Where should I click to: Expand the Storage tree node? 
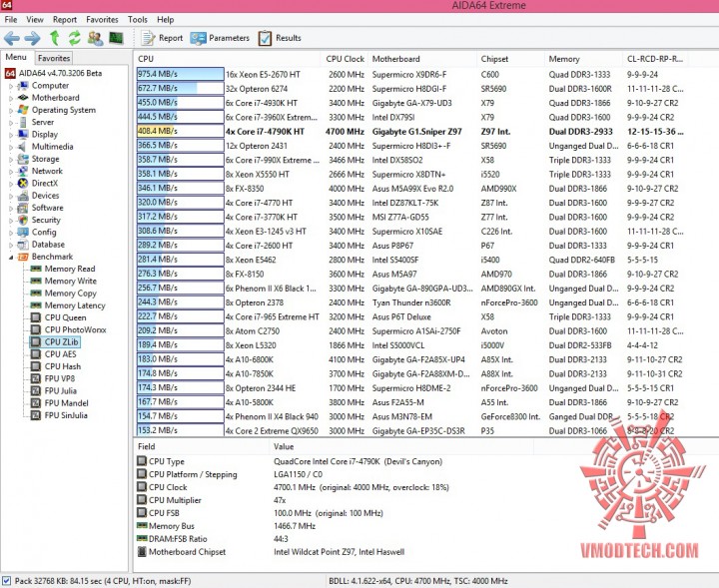11,159
